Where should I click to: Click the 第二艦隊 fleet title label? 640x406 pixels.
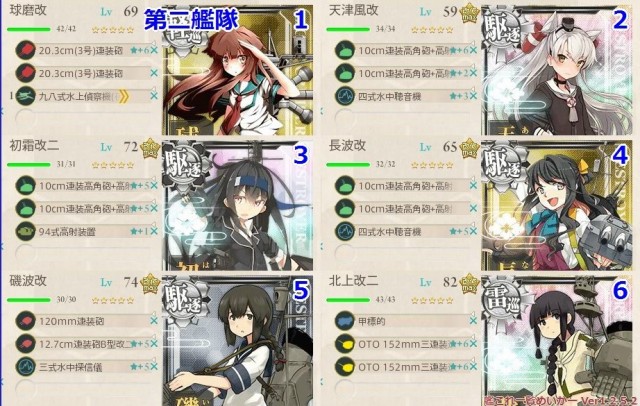[x=191, y=20]
